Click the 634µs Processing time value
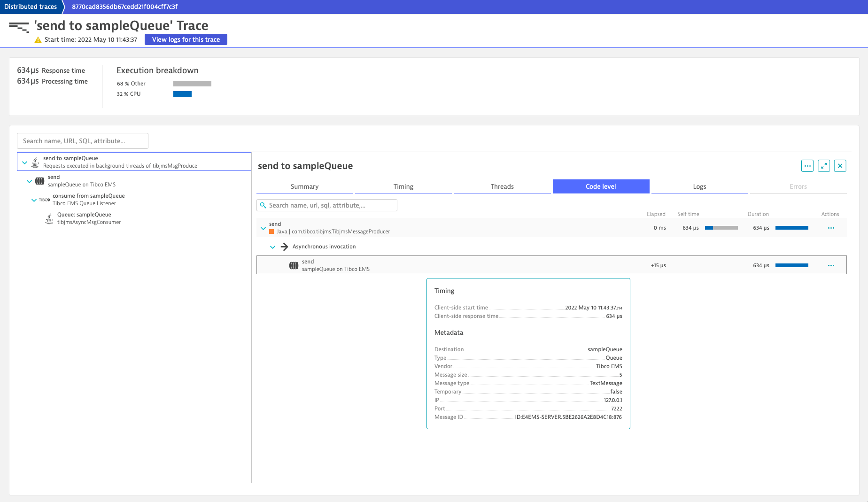Viewport: 868px width, 502px height. pos(28,81)
